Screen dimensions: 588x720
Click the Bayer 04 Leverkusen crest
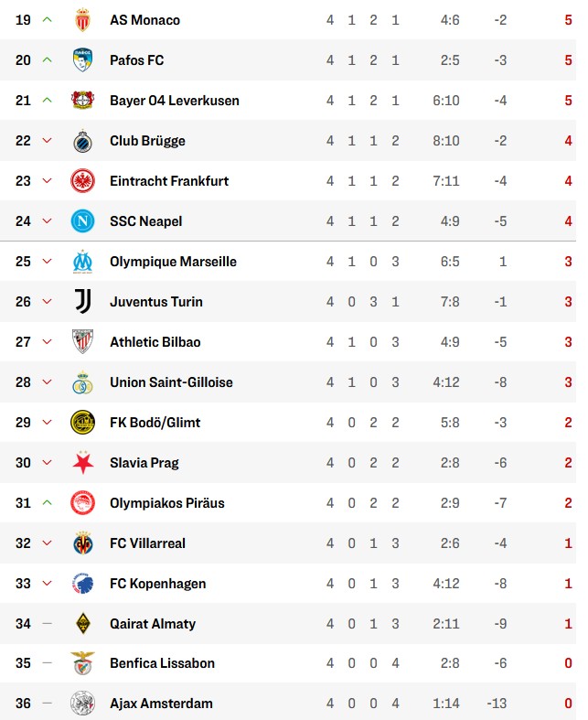point(83,101)
